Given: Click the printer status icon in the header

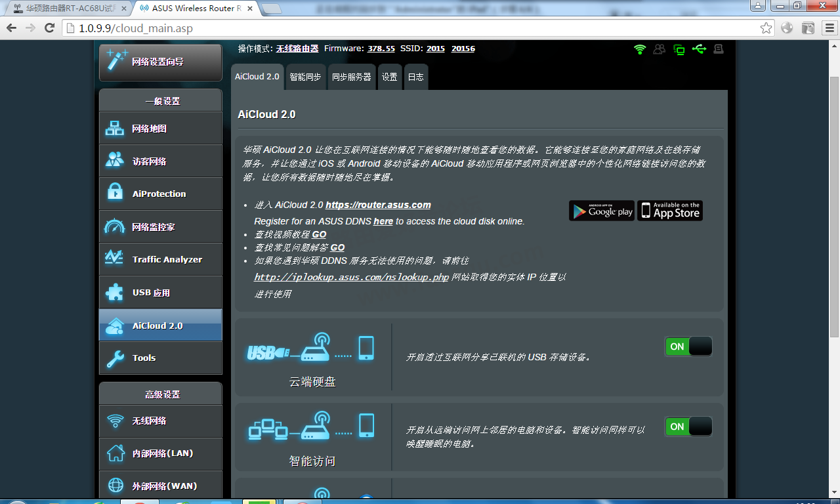Looking at the screenshot, I should coord(718,49).
